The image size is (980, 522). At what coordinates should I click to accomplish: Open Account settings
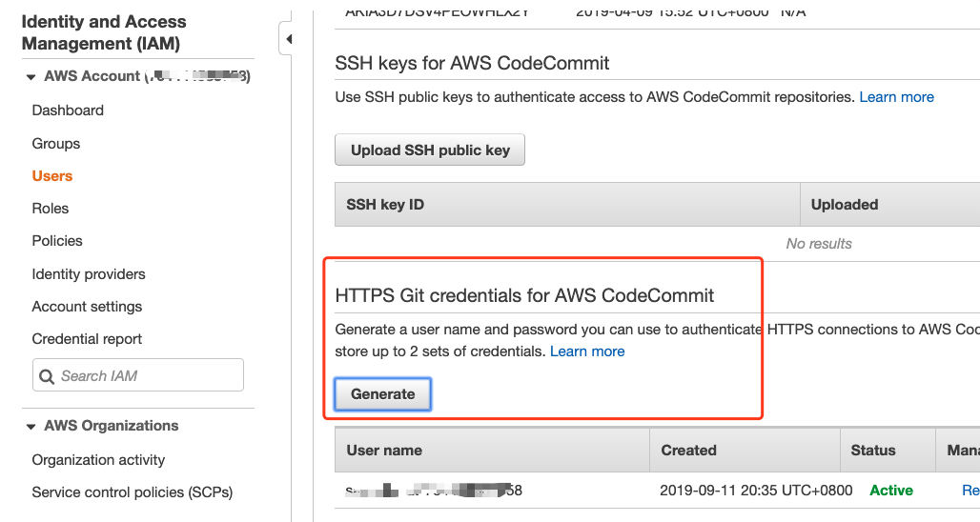click(x=87, y=307)
